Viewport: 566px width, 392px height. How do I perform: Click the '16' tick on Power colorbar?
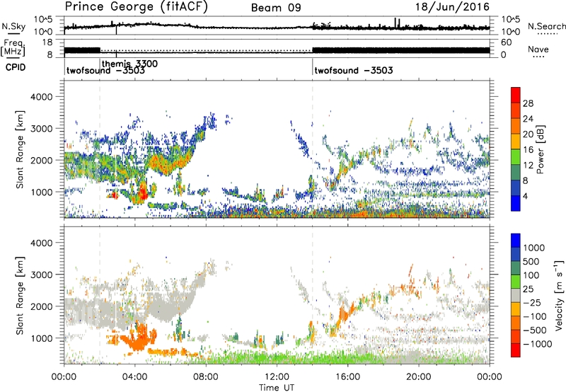(x=528, y=150)
